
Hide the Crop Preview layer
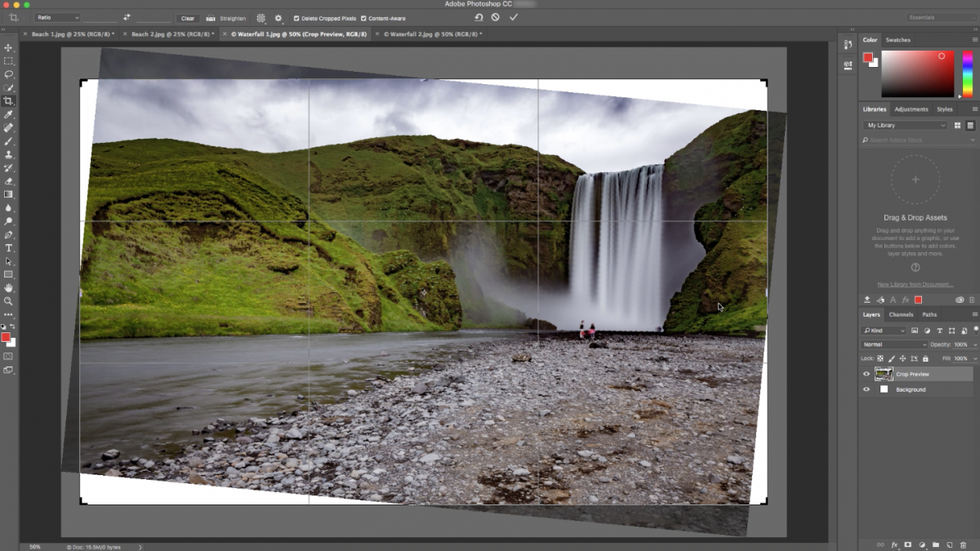pos(866,374)
